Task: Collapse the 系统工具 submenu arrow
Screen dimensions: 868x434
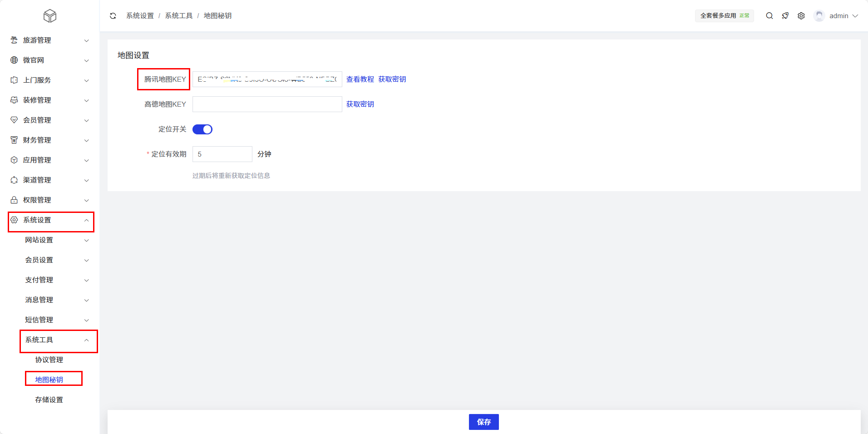Action: pyautogui.click(x=86, y=340)
